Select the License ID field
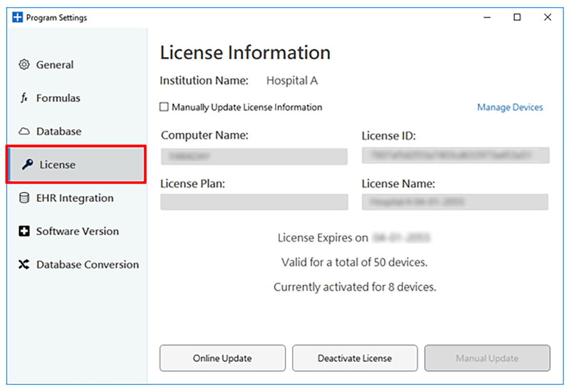This screenshot has width=571, height=392. [455, 156]
